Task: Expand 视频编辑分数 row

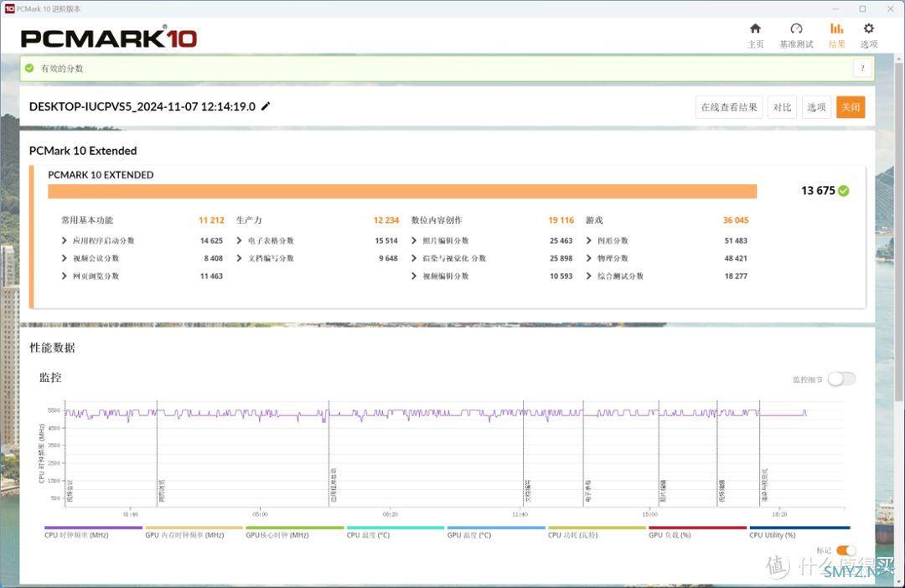Action: point(414,276)
